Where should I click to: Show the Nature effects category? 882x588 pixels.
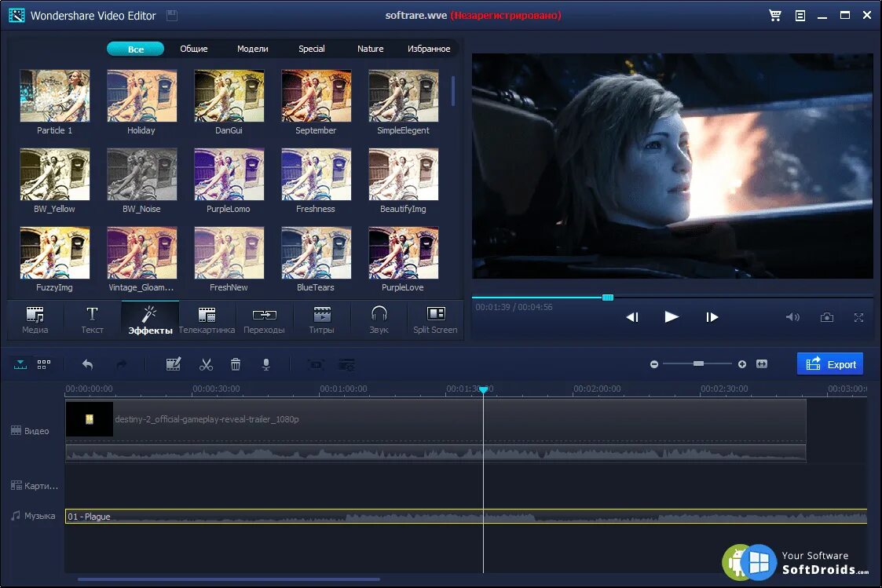pyautogui.click(x=370, y=49)
